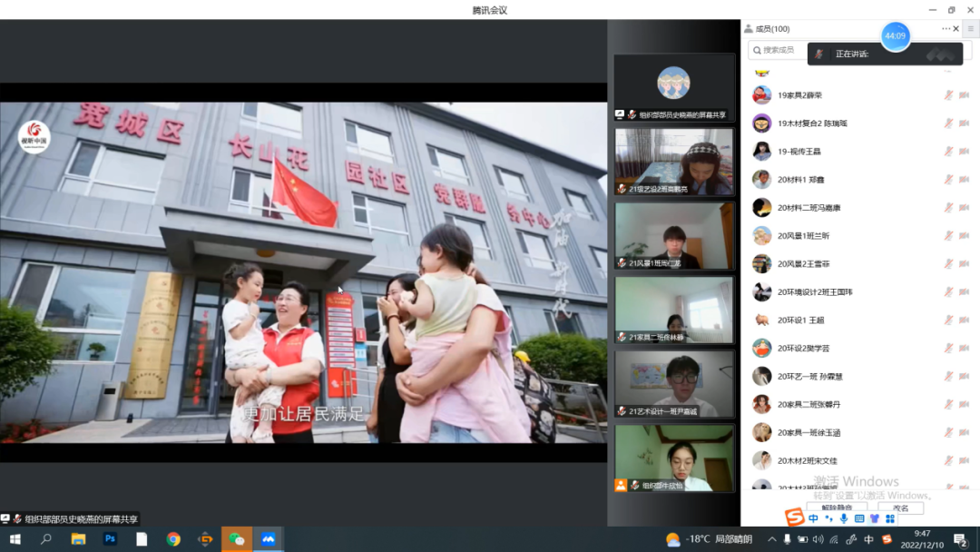Open Google Chrome from the taskbar
This screenshot has width=980, height=552.
point(173,539)
